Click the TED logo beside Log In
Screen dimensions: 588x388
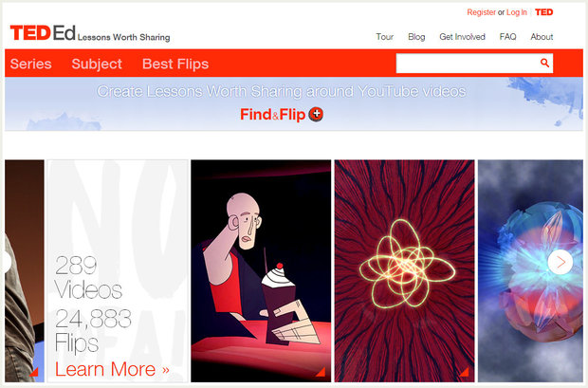click(543, 12)
